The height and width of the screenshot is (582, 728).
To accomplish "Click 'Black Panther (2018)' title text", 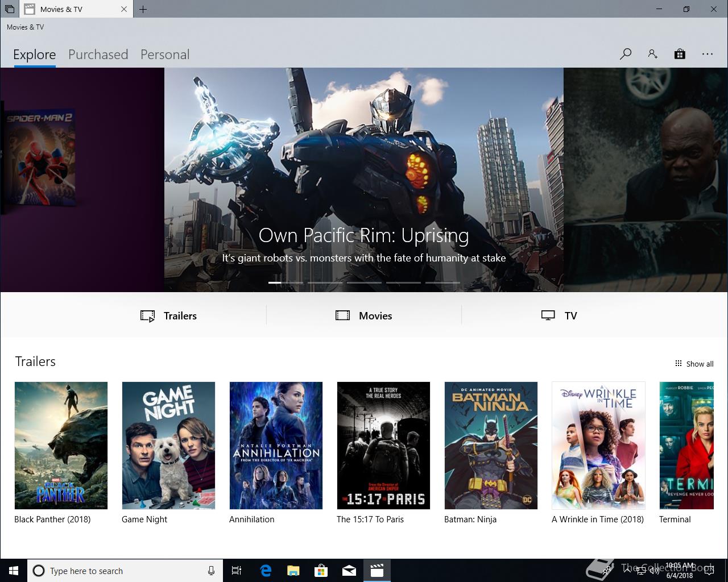I will (52, 519).
